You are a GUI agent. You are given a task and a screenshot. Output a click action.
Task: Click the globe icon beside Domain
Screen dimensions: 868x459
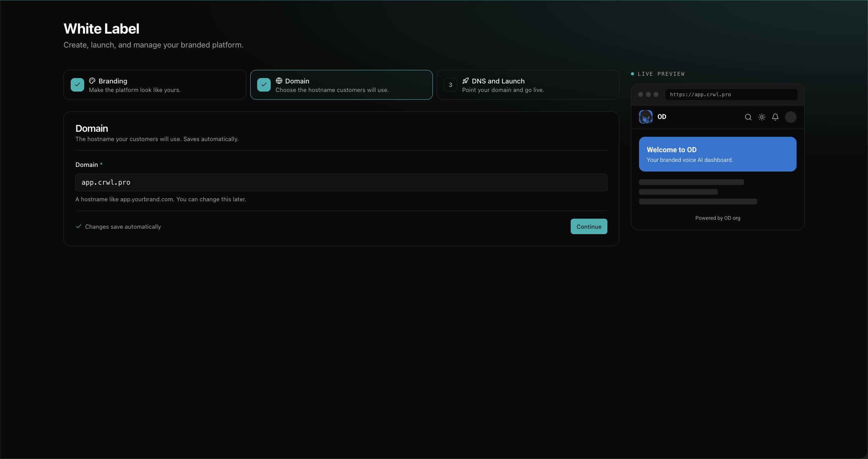click(279, 81)
